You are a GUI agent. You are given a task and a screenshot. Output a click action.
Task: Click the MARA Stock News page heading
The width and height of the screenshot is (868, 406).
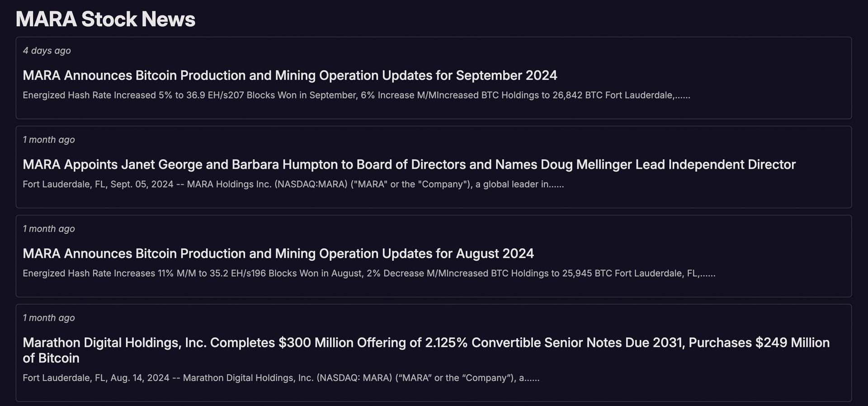pos(105,19)
